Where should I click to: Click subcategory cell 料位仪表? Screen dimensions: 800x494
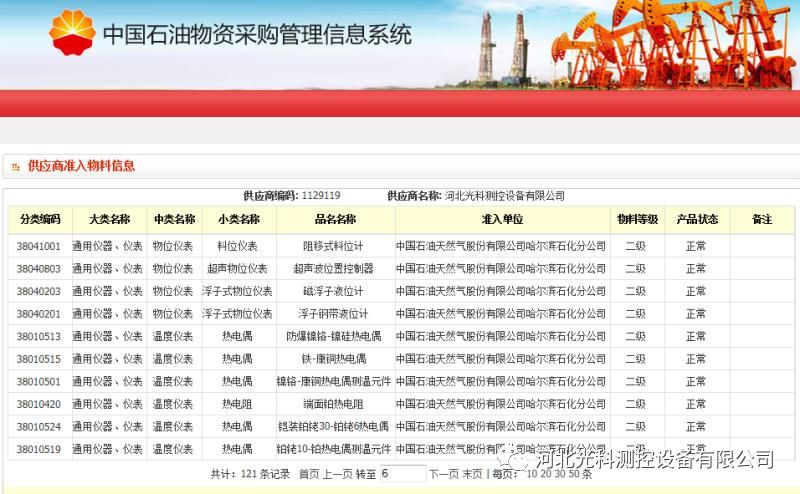(237, 246)
